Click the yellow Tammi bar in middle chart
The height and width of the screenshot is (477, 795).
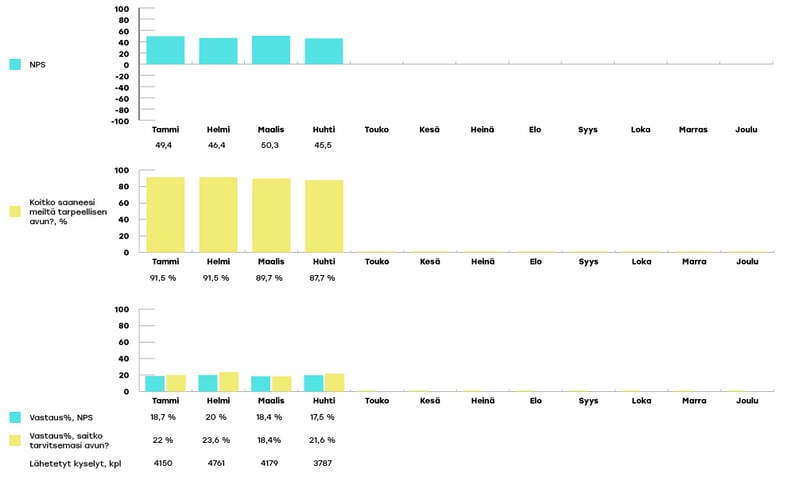165,214
